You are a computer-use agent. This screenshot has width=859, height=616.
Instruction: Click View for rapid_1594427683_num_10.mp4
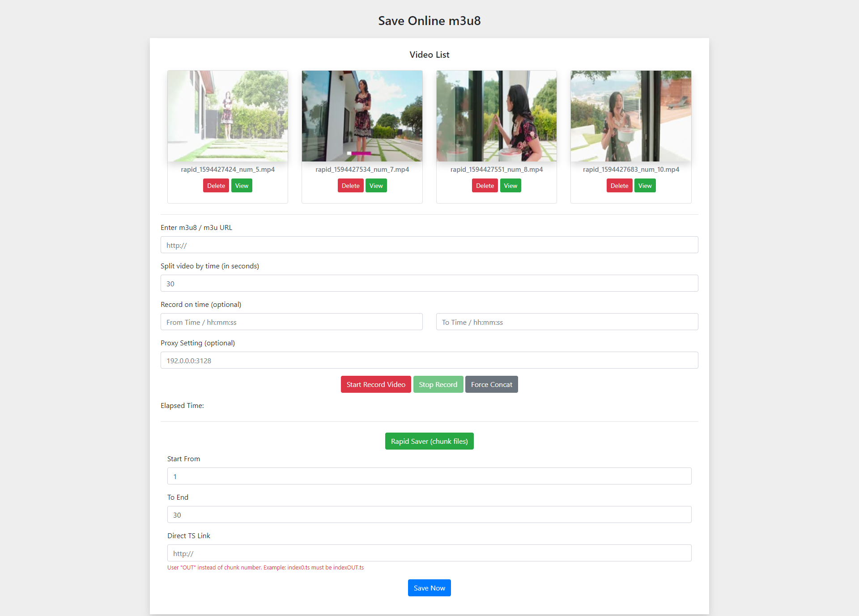coord(644,185)
